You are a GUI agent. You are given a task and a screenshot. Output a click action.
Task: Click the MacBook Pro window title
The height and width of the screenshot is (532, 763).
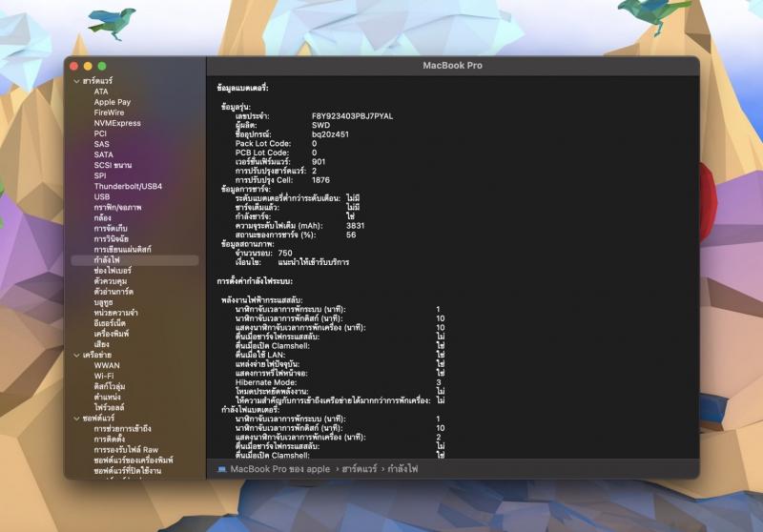coord(453,65)
